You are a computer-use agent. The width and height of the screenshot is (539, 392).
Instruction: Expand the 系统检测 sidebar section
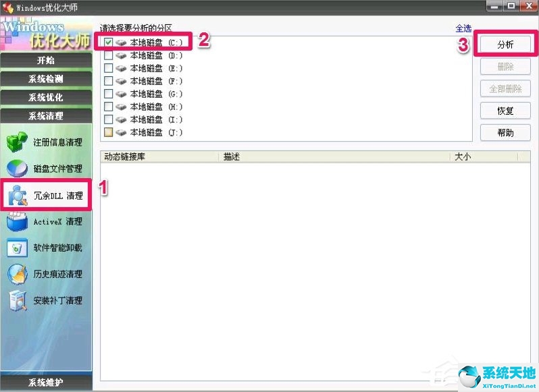[46, 79]
